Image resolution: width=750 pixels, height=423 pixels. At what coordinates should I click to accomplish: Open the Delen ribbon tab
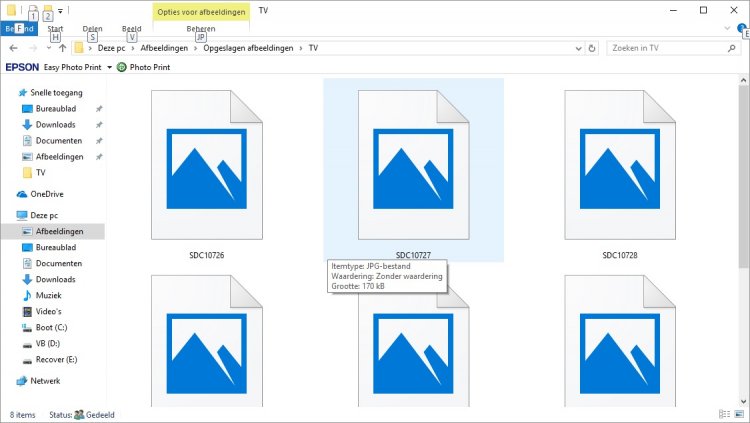[92, 29]
